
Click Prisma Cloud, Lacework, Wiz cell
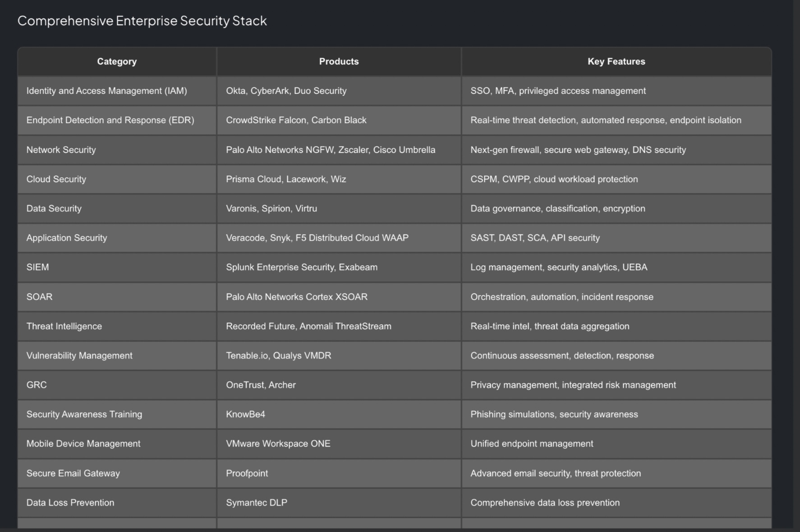coord(339,179)
